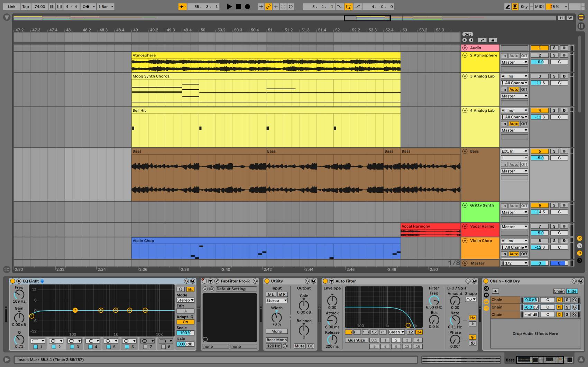The height and width of the screenshot is (367, 588).
Task: Click the Utility Mono button
Action: point(276,331)
